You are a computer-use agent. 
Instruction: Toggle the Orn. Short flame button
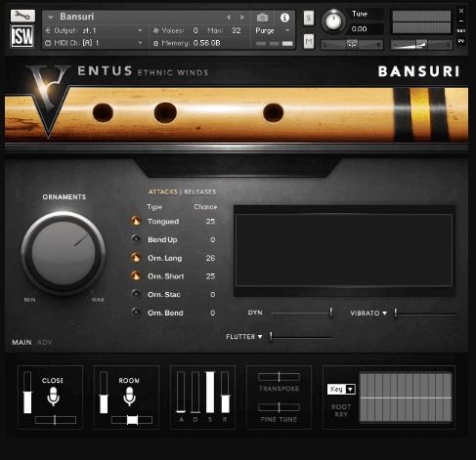tap(136, 275)
